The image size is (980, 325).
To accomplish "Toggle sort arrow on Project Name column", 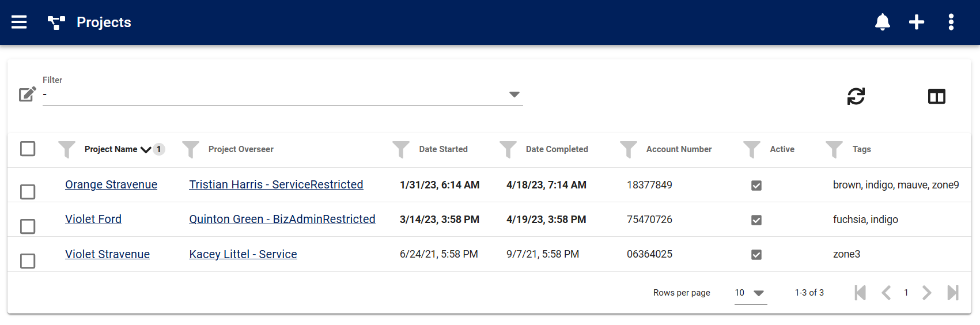I will [146, 149].
